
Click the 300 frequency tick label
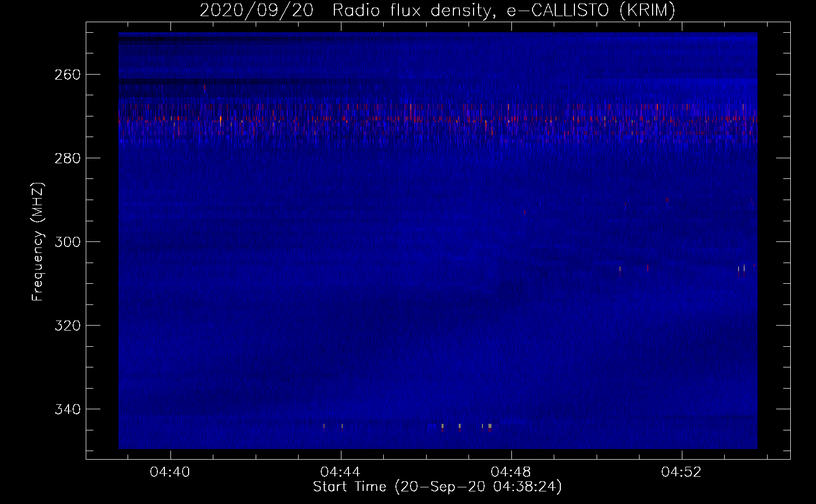coord(67,242)
